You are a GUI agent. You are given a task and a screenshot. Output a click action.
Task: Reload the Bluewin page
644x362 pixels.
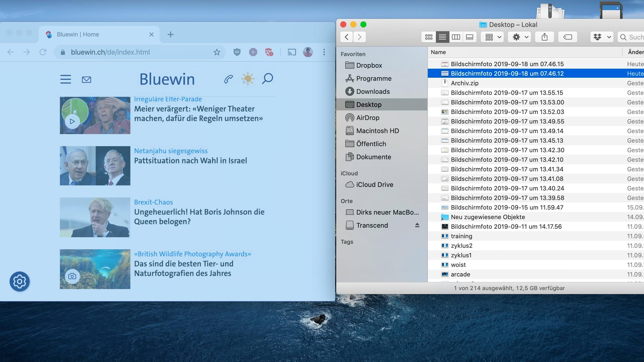pyautogui.click(x=43, y=52)
